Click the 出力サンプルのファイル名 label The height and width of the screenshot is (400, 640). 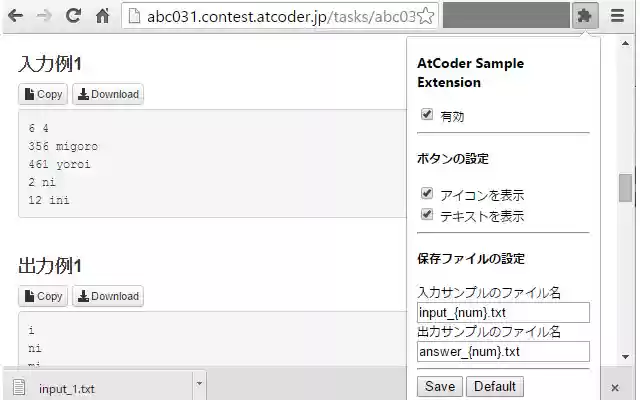point(489,332)
